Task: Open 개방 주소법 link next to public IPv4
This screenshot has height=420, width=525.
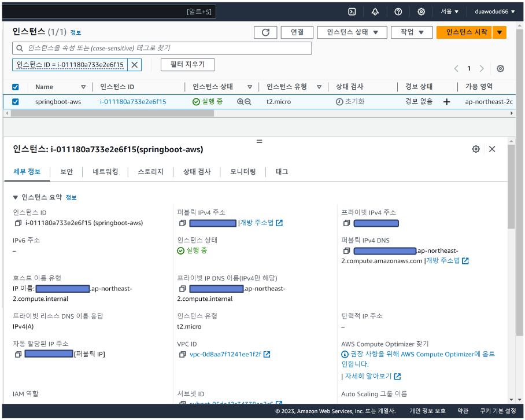Action: [261, 223]
